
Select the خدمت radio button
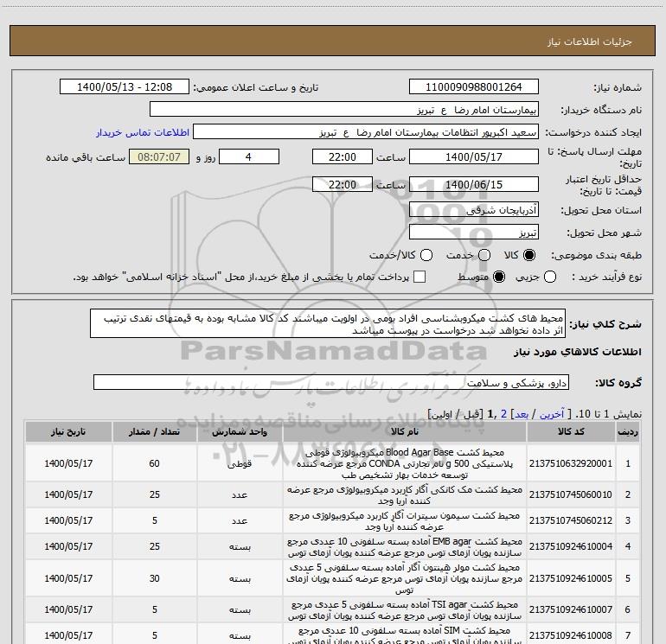pos(484,255)
